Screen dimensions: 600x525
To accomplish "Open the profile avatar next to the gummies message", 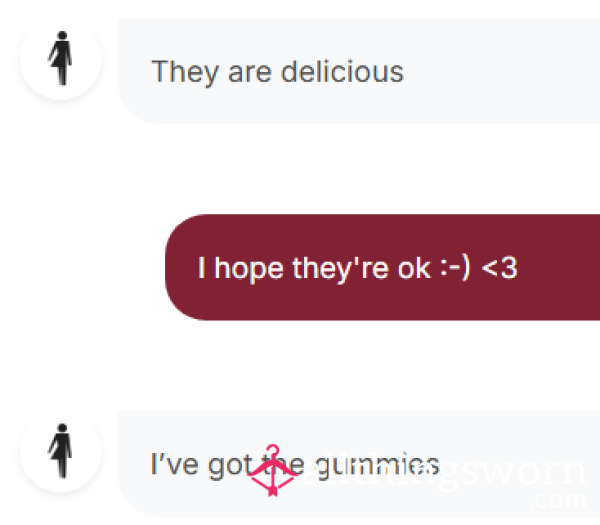I will [60, 451].
